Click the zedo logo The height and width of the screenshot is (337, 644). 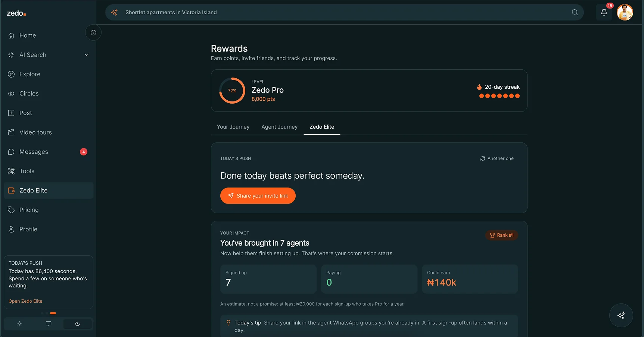point(16,13)
